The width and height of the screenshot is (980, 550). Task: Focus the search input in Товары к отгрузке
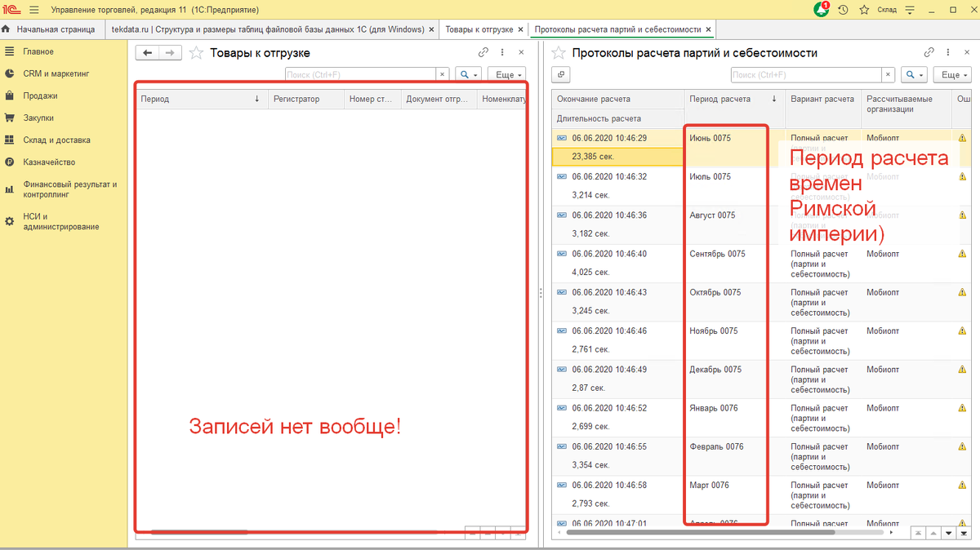[361, 74]
